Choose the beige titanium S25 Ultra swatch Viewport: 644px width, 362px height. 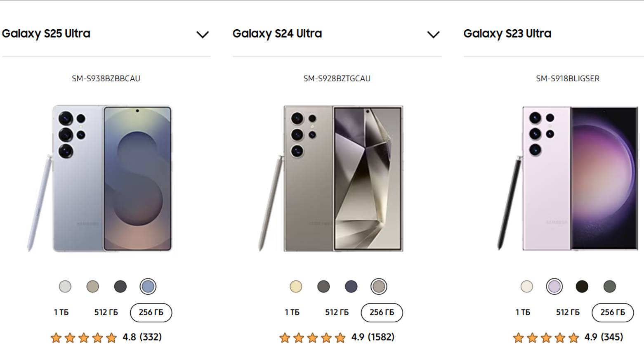93,286
